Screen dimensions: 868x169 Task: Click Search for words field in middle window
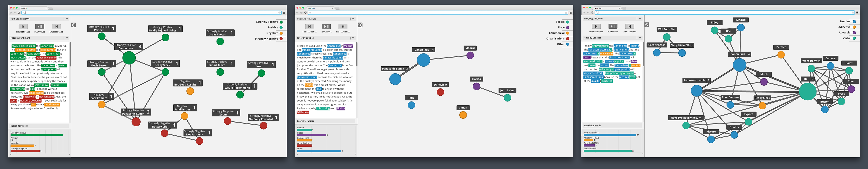[325, 121]
